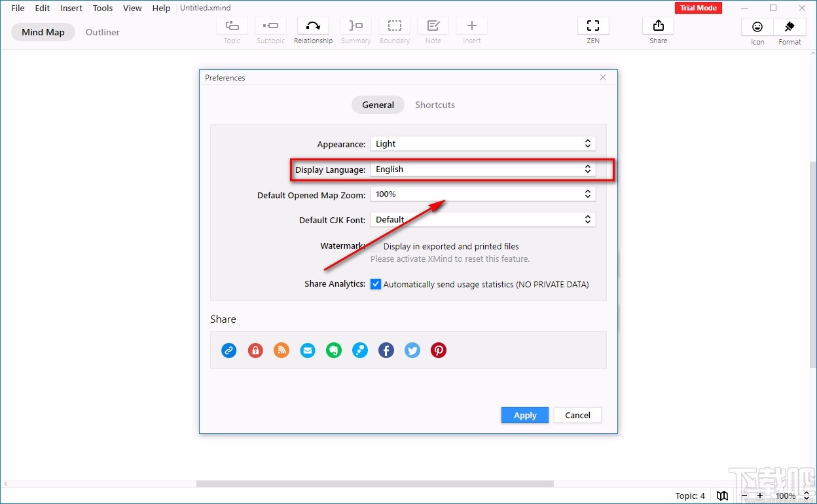Click the zoom out minus in status bar
Image resolution: width=817 pixels, height=504 pixels.
(744, 495)
